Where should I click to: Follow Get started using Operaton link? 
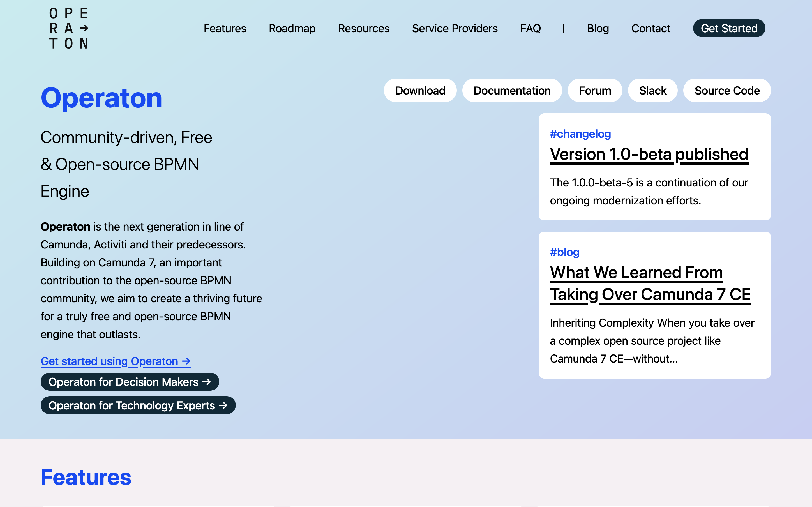(115, 361)
